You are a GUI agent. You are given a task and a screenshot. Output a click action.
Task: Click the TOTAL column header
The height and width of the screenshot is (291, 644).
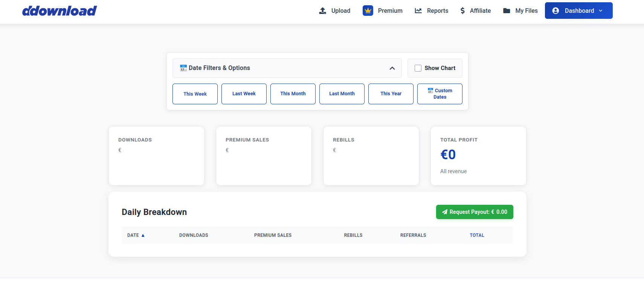click(x=477, y=235)
